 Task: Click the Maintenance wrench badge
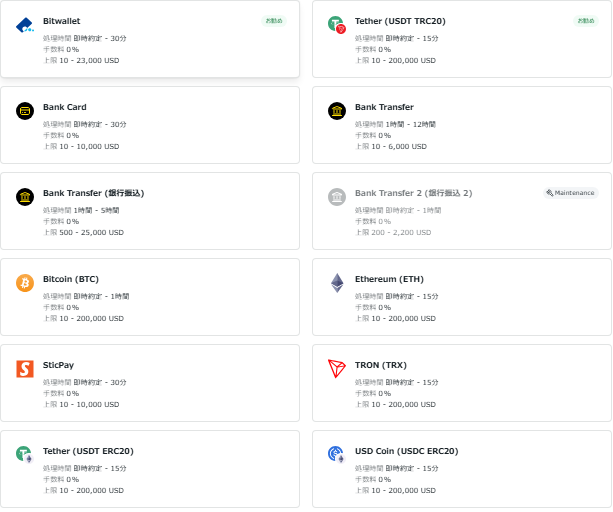(570, 193)
